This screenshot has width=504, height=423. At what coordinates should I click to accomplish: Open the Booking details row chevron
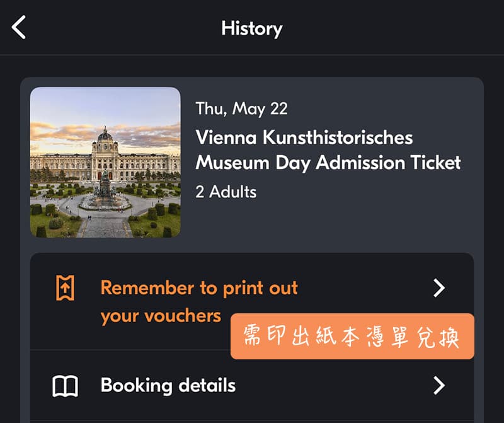pos(439,385)
